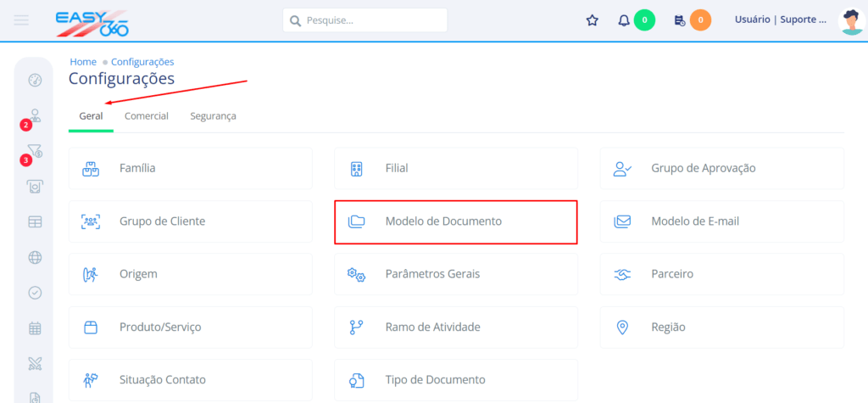
Task: Open the Modelo de Documento card
Action: [x=456, y=221]
